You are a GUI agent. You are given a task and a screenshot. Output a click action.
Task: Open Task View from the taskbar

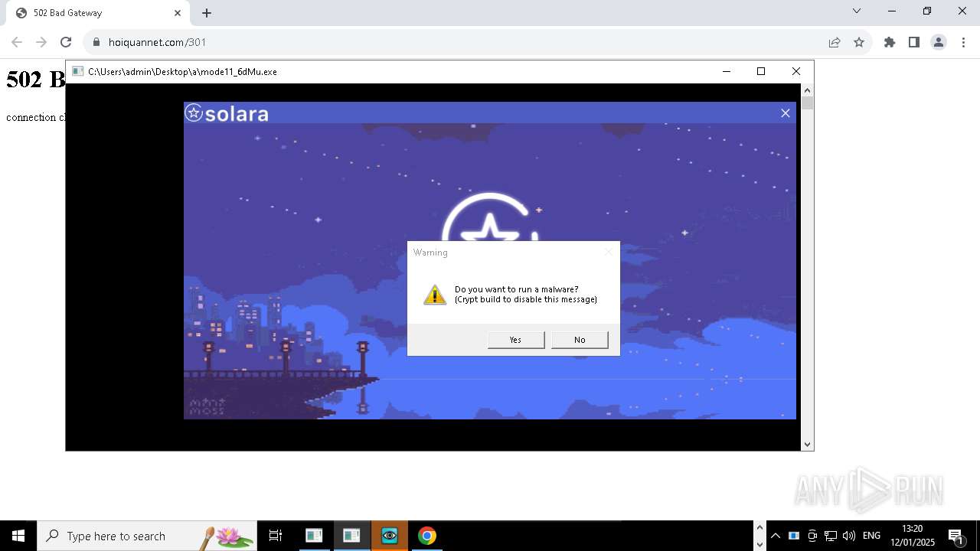point(276,536)
